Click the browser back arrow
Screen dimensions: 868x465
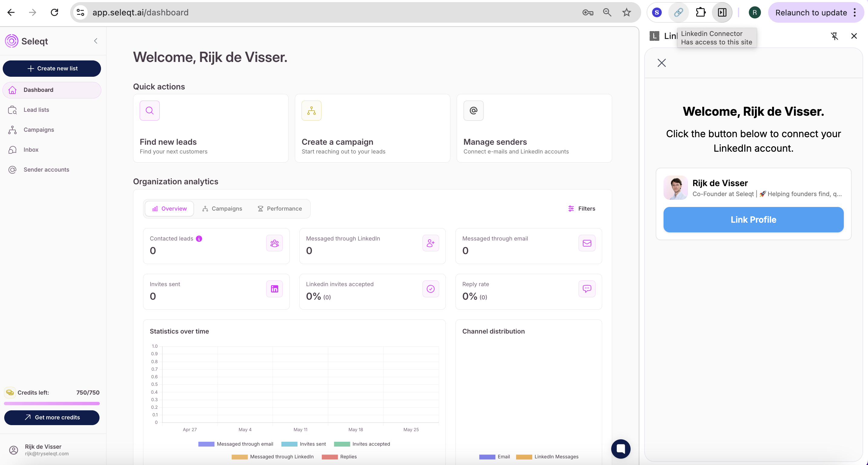coord(11,12)
